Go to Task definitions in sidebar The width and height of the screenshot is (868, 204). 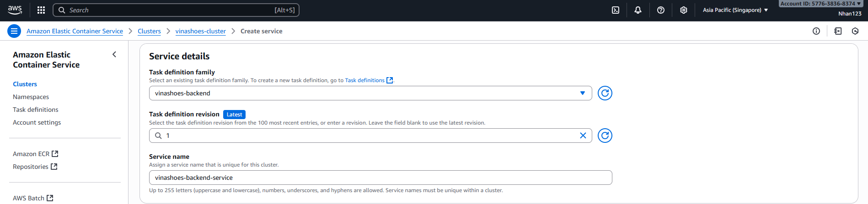[x=36, y=110]
